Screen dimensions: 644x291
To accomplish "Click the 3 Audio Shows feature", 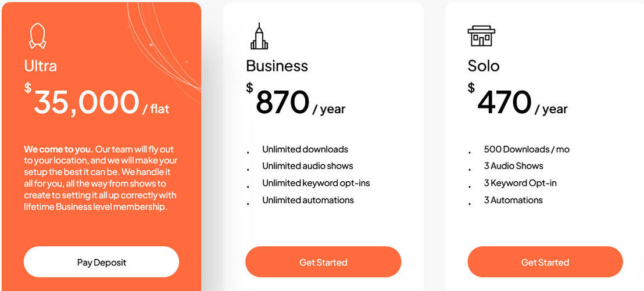I will (513, 166).
